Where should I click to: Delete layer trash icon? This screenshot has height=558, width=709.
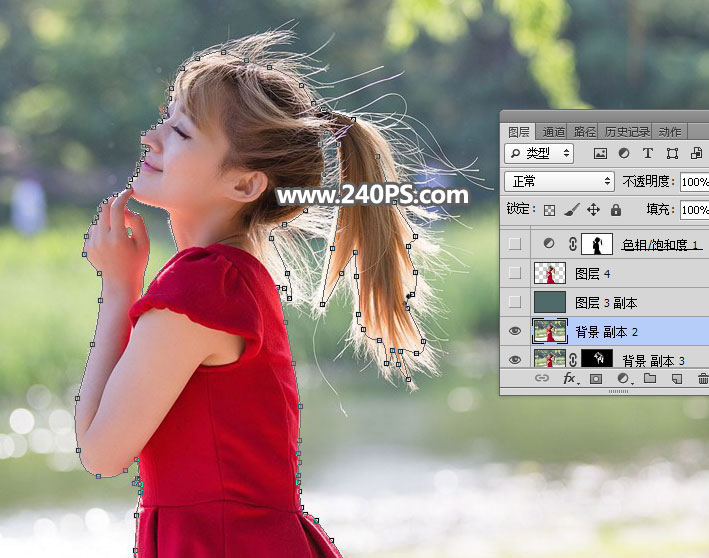703,378
